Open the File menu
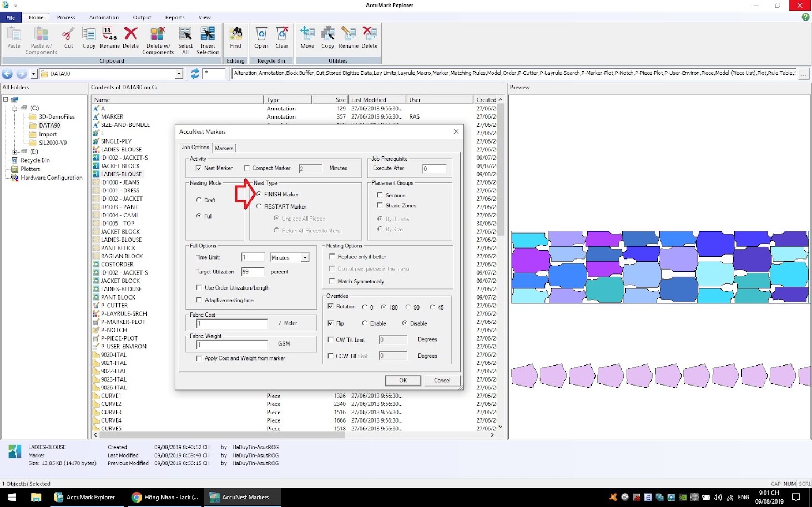 pos(11,17)
